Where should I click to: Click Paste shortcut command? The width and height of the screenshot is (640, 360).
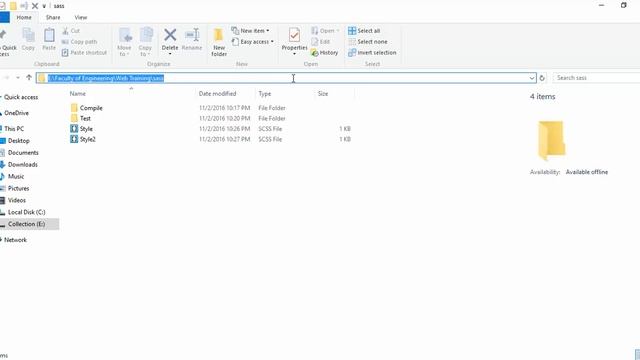84,53
